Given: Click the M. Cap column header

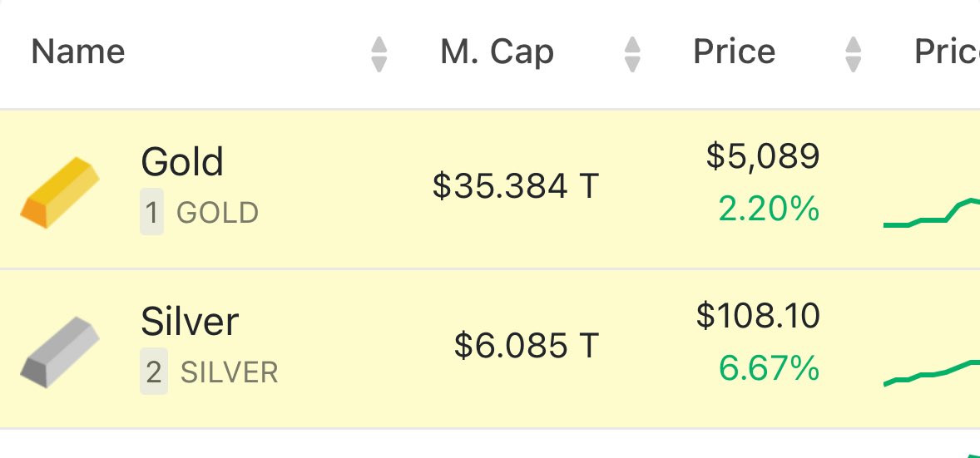Looking at the screenshot, I should [x=497, y=52].
